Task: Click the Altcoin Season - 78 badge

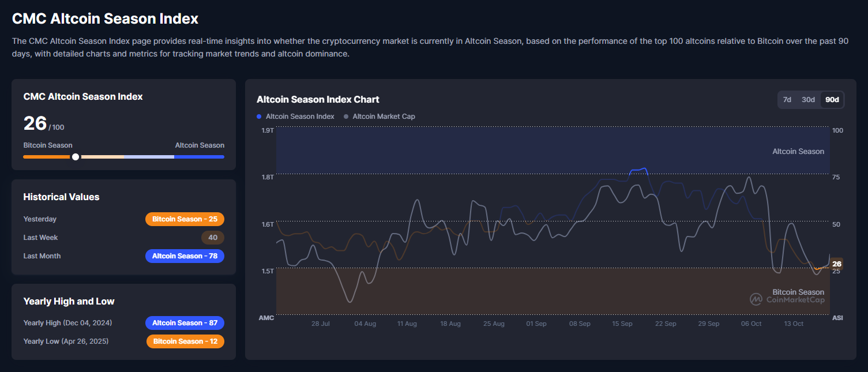Action: 185,256
